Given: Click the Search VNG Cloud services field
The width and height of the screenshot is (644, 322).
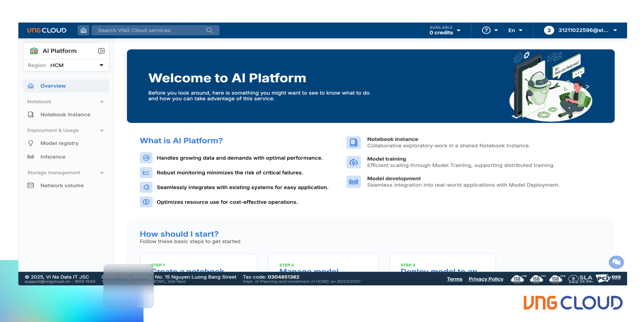Looking at the screenshot, I should point(155,30).
